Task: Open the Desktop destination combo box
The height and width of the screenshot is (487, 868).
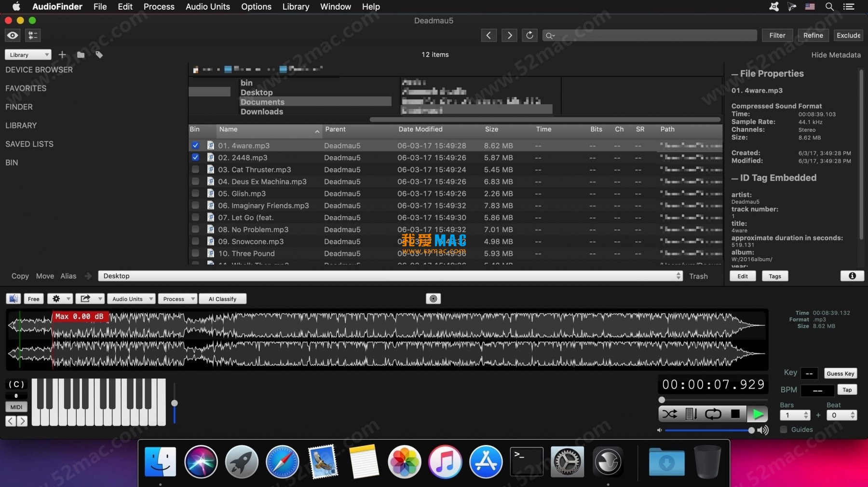Action: pos(390,276)
